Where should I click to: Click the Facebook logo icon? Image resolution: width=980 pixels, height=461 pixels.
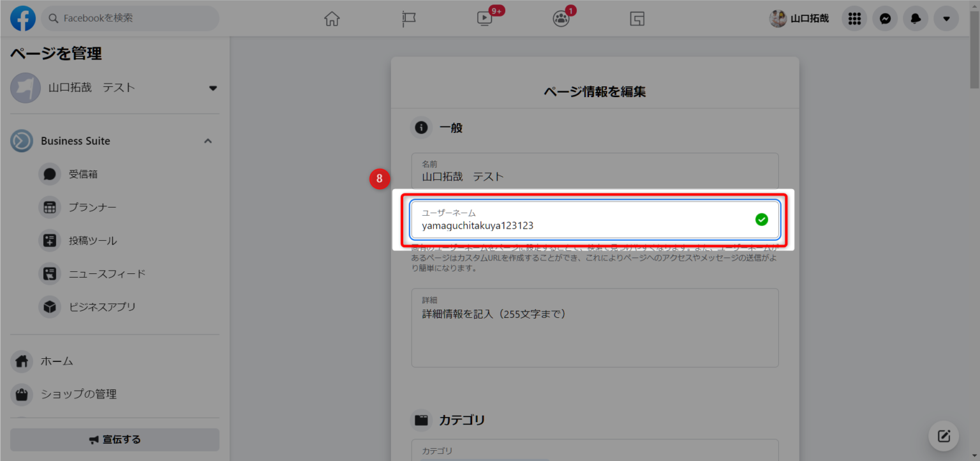pyautogui.click(x=23, y=19)
